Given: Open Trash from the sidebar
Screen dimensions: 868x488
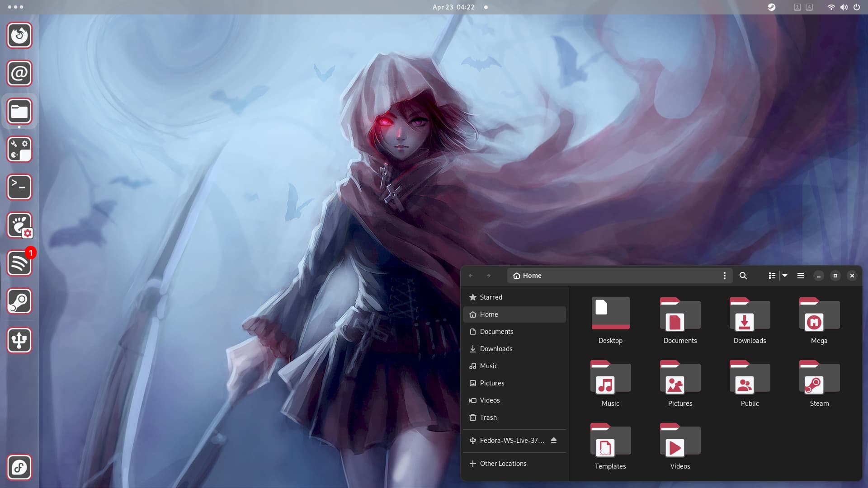Looking at the screenshot, I should click(488, 418).
